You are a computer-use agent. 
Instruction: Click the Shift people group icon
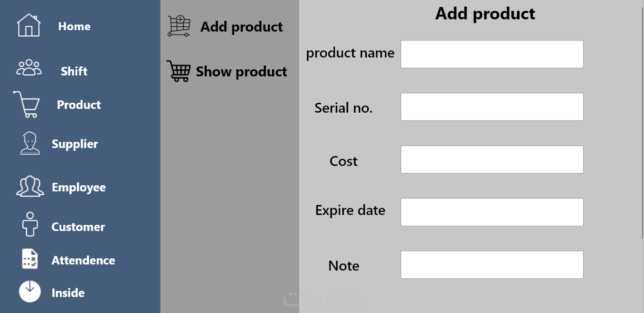(29, 68)
